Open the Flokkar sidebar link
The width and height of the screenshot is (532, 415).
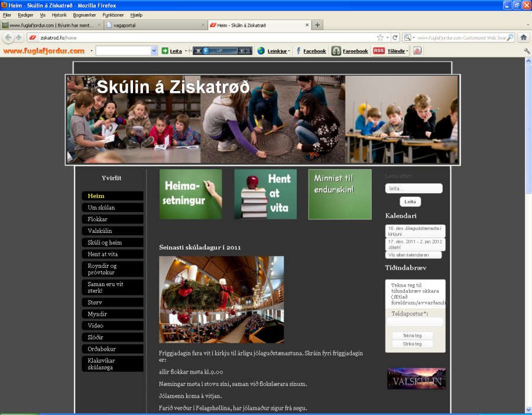point(113,219)
